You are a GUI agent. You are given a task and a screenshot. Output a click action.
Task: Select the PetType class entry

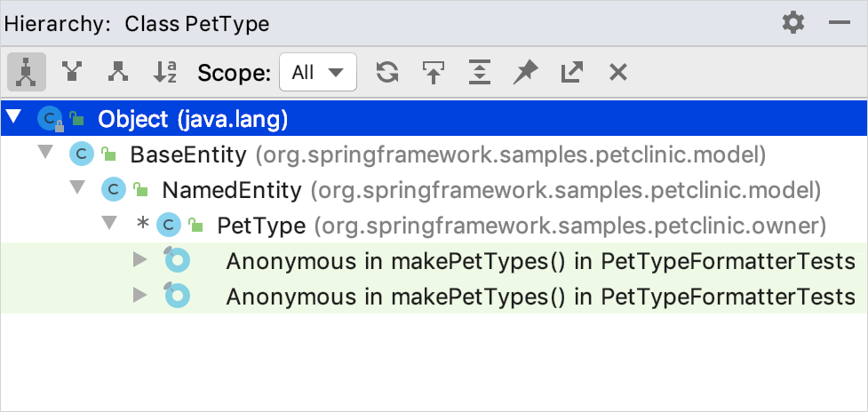(x=261, y=226)
